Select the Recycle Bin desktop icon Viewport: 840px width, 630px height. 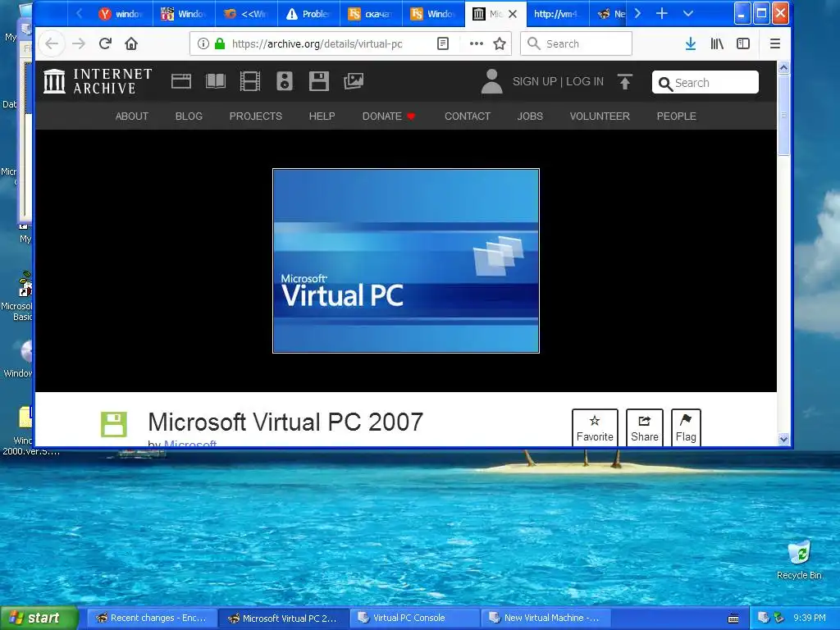pyautogui.click(x=799, y=559)
